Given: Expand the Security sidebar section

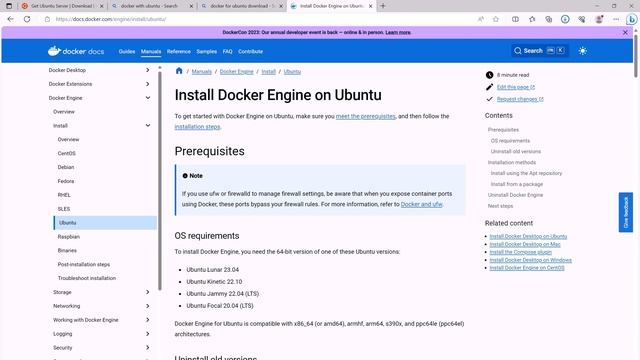Looking at the screenshot, I should point(148,348).
